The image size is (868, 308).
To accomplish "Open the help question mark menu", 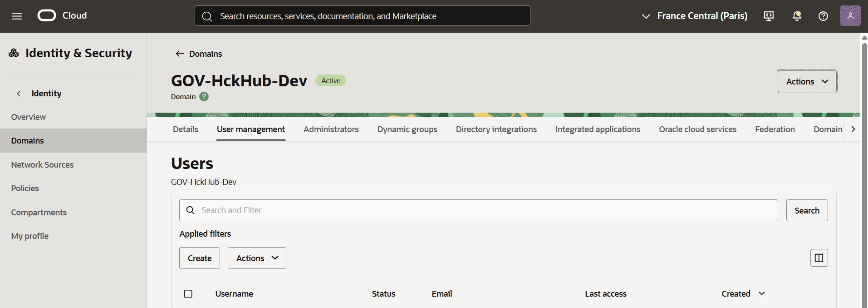I will coord(823,16).
